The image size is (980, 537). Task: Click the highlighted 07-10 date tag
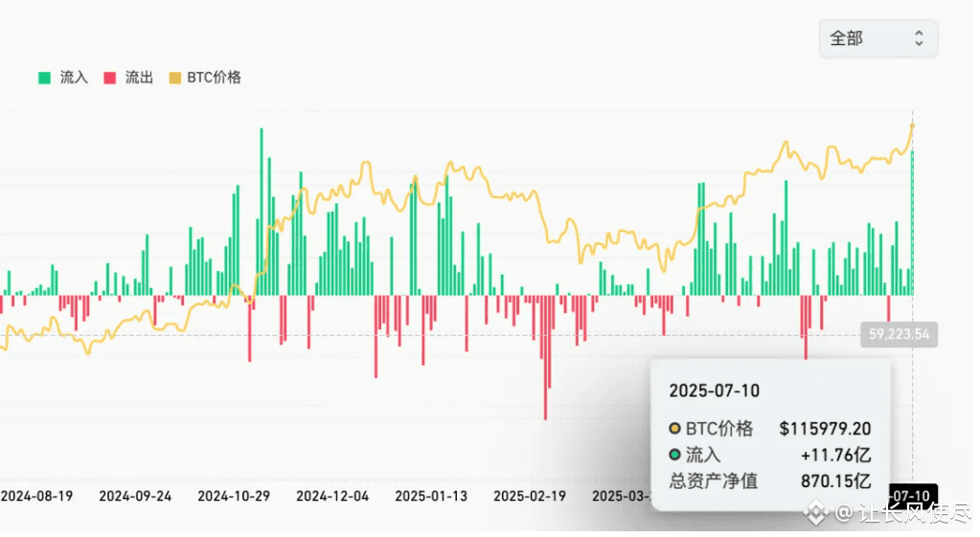coord(914,496)
